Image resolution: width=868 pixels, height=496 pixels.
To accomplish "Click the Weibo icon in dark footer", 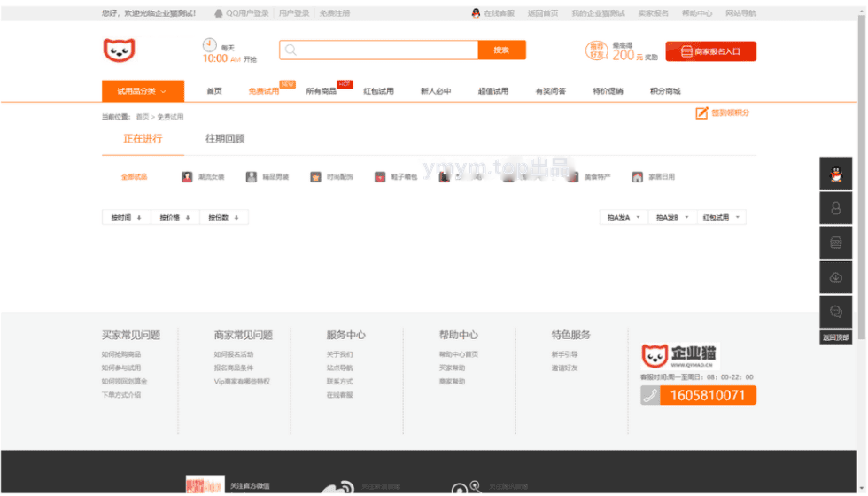I will pos(338,486).
